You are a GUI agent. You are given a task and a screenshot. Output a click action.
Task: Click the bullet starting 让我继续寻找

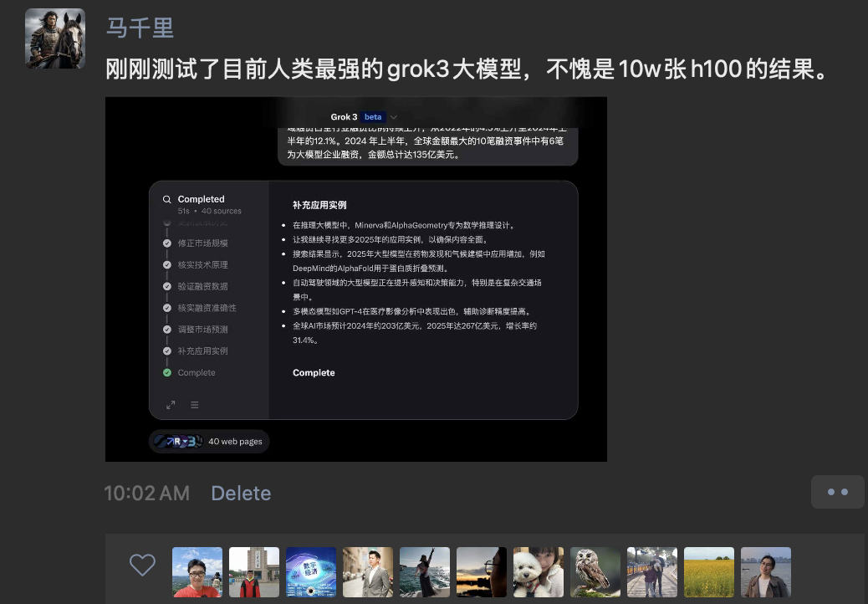pyautogui.click(x=391, y=240)
